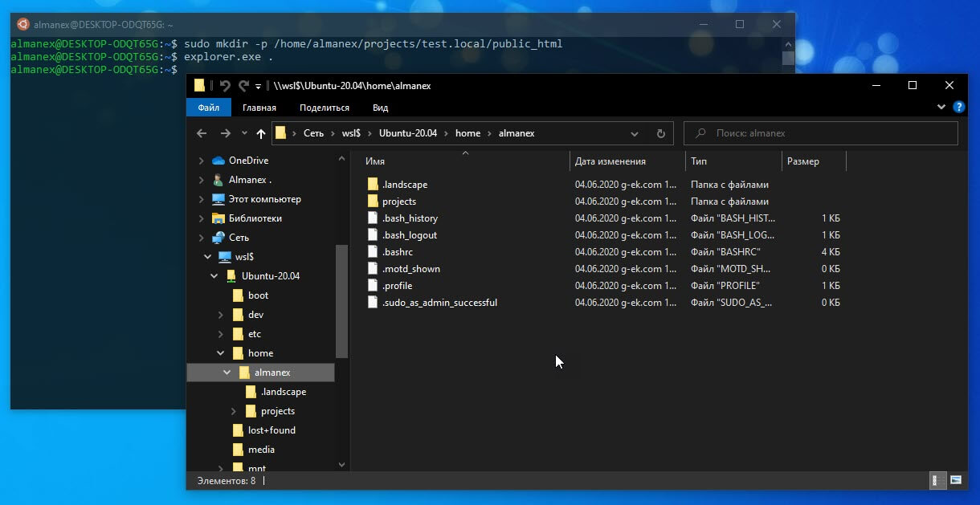Click the Ubuntu logo icon in terminal title bar
This screenshot has width=980, height=505.
(x=23, y=25)
